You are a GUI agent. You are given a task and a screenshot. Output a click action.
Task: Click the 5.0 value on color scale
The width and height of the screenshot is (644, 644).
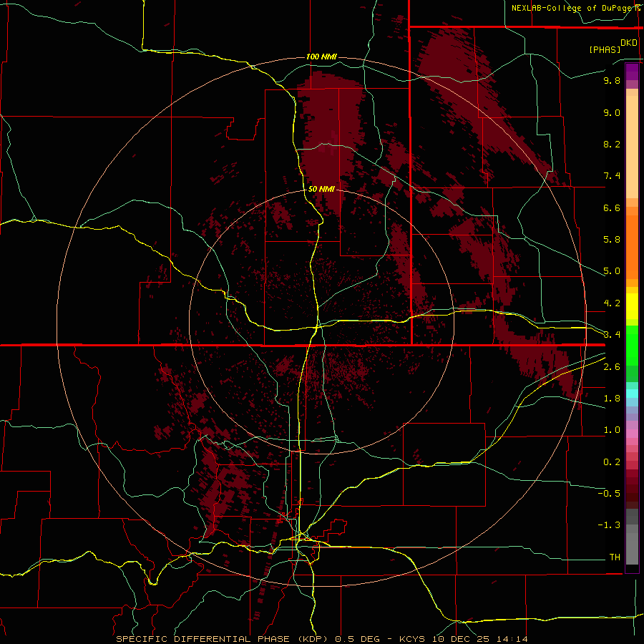point(612,271)
